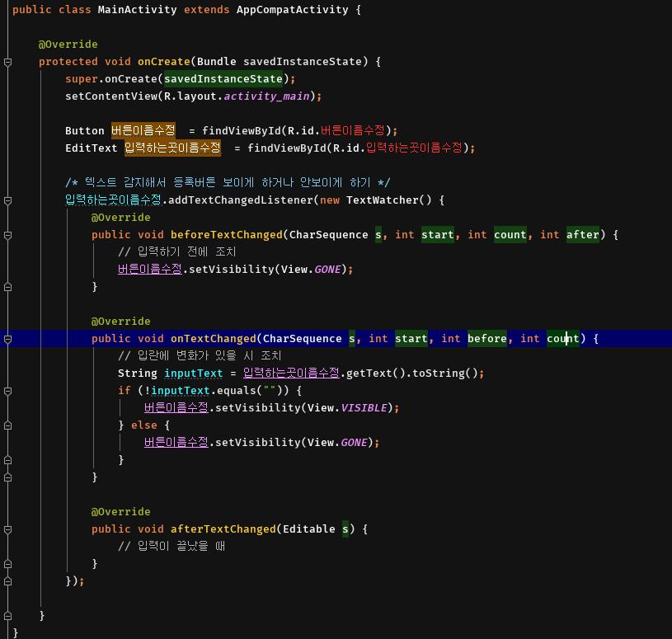Click the @Override annotation above afterTextChanged

click(x=121, y=512)
